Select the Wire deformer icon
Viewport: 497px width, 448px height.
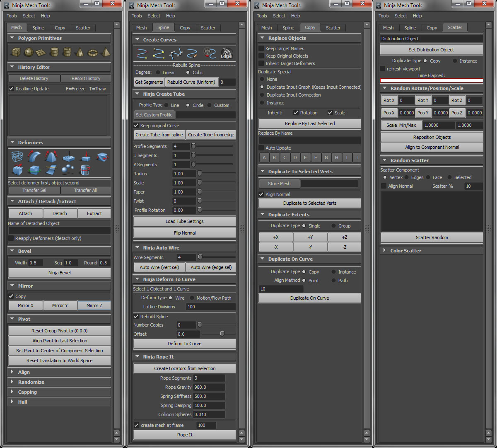[51, 170]
